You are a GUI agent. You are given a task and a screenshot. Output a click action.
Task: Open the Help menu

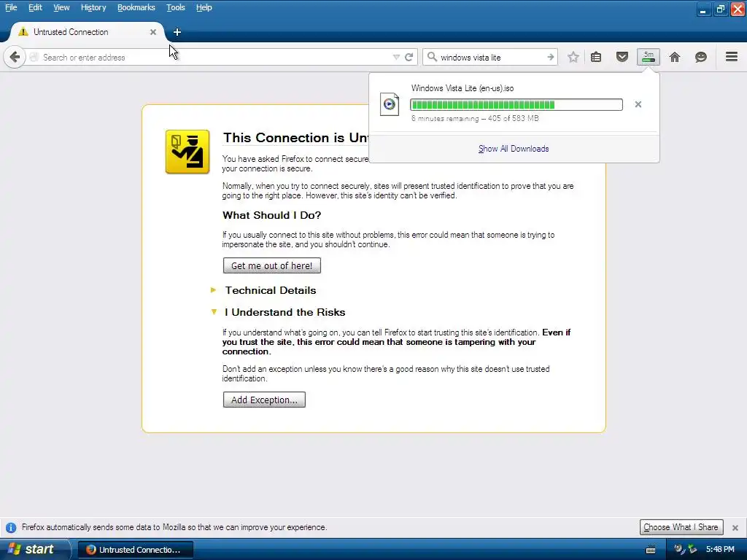pos(204,7)
